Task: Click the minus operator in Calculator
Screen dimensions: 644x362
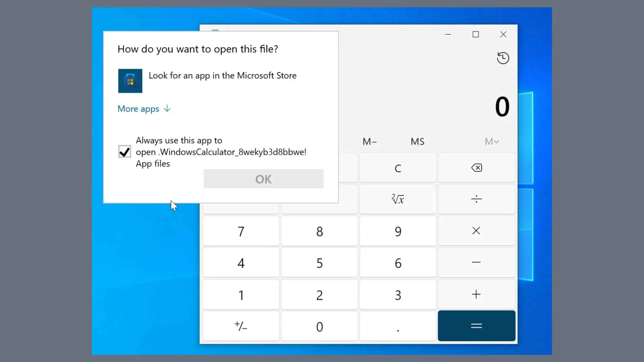Action: (476, 262)
